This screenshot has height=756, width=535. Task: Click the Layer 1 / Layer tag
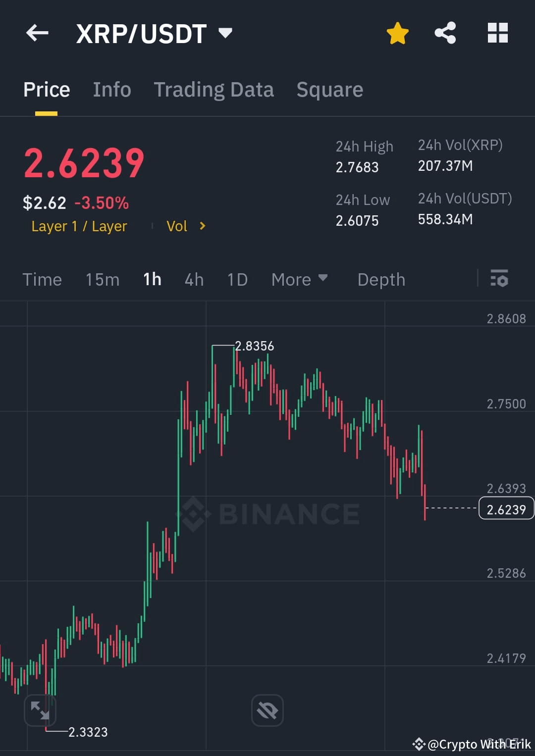coord(79,226)
